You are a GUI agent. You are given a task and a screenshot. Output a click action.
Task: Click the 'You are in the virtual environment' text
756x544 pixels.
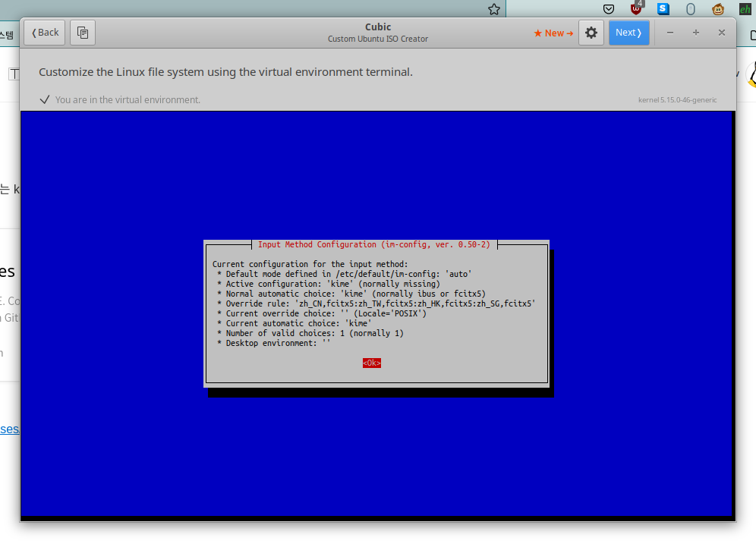(128, 99)
